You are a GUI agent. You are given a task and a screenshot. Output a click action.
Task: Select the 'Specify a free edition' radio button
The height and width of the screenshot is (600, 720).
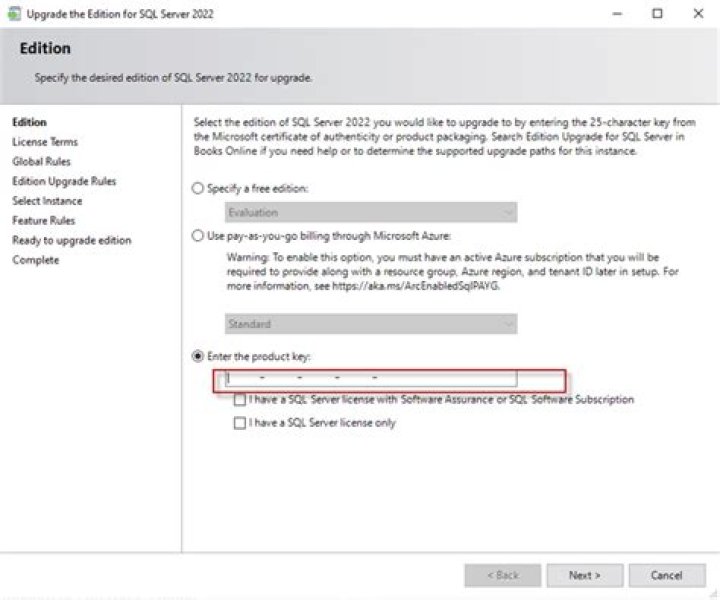click(197, 188)
